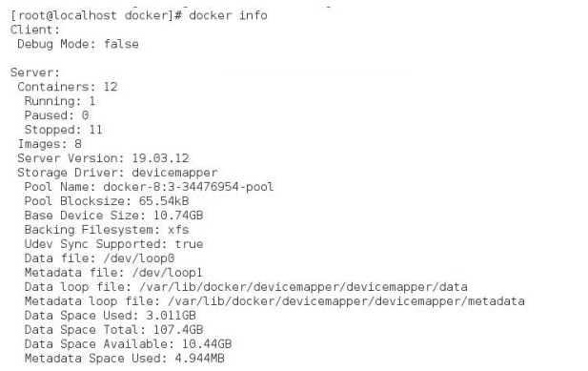
Task: Click the 'Data file: /dev/loop0' line
Action: point(100,258)
